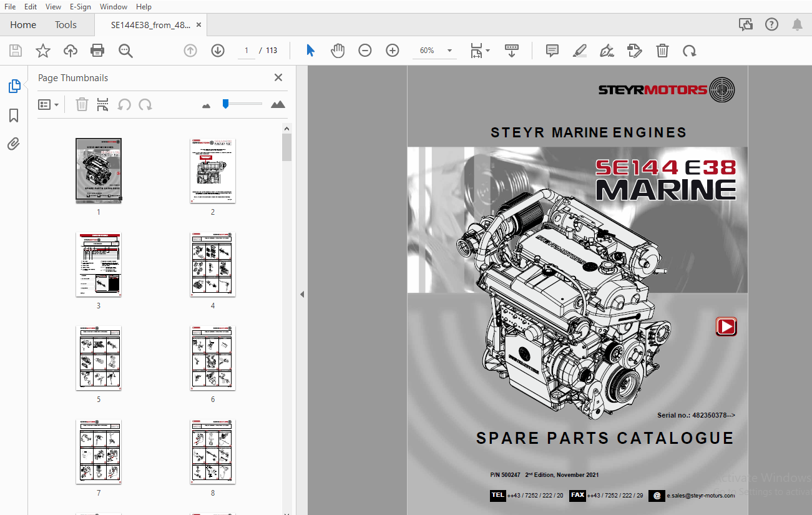Open thumbnail options dropdown menu
The image size is (812, 515).
click(x=48, y=104)
